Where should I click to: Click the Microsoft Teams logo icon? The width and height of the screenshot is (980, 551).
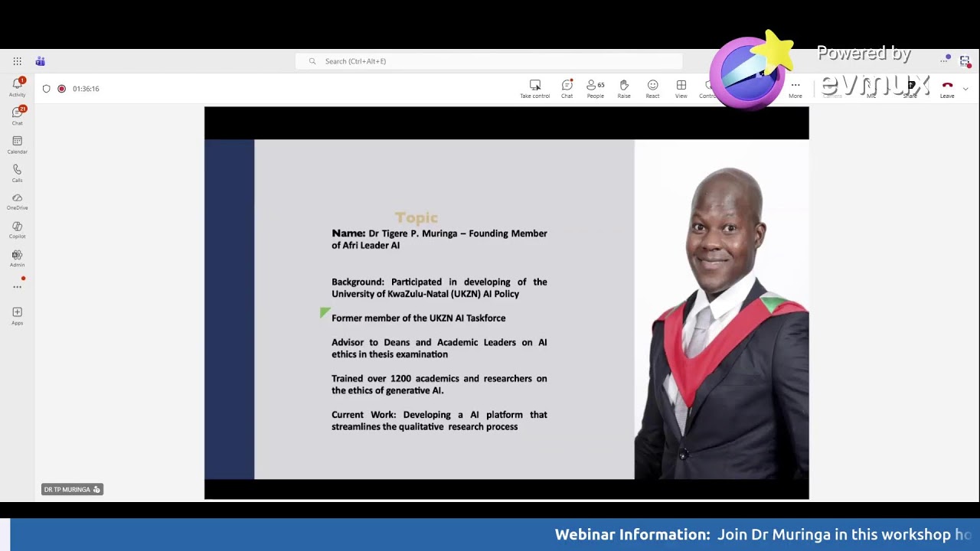[40, 61]
